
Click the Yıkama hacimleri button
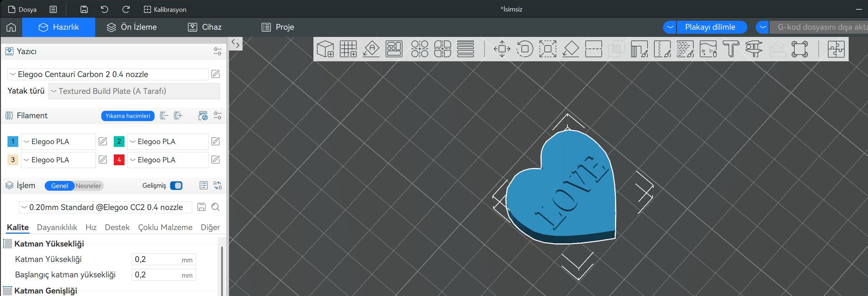(x=128, y=116)
